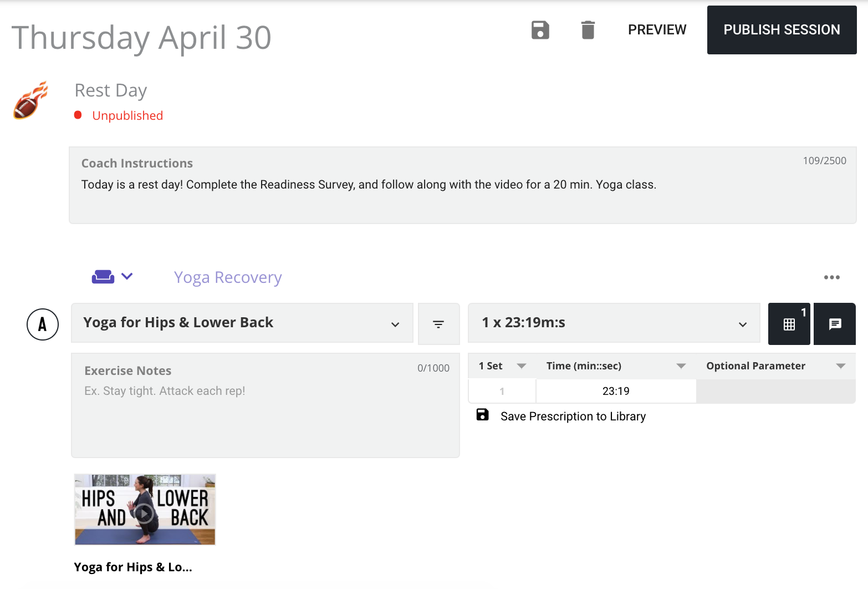Image resolution: width=868 pixels, height=589 pixels.
Task: Click the PUBLISH SESSION button
Action: [782, 30]
